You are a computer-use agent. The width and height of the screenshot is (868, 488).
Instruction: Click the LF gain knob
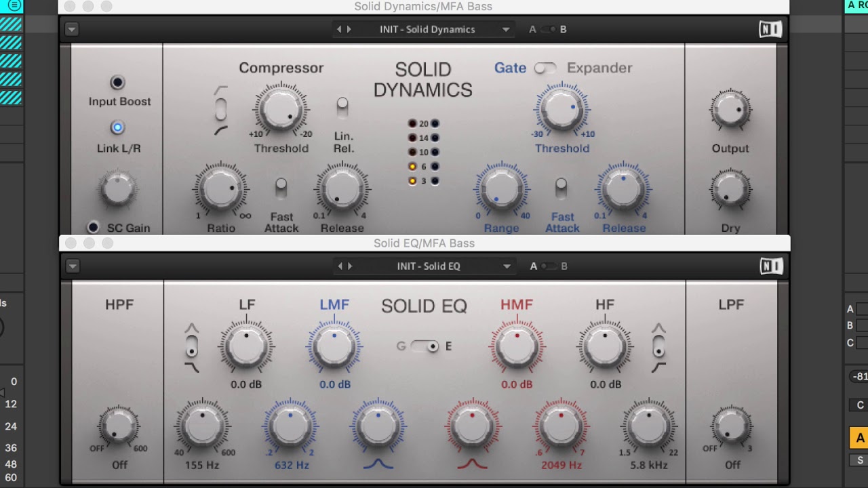point(246,346)
